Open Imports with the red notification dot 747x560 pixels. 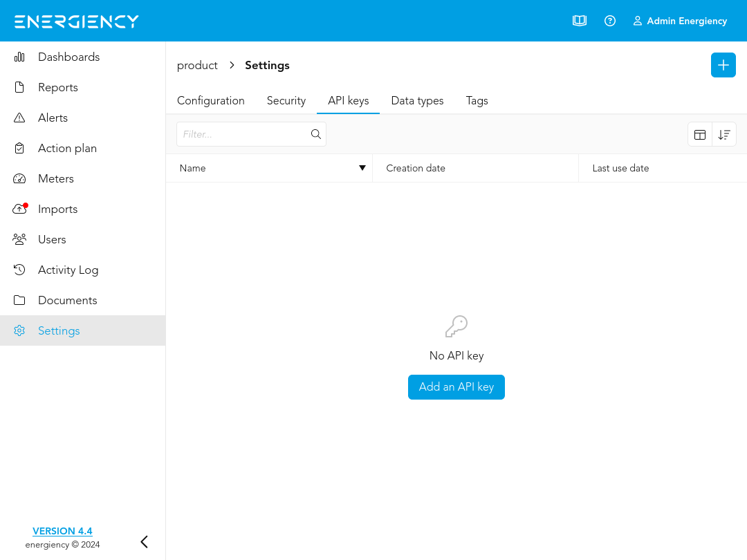[57, 209]
